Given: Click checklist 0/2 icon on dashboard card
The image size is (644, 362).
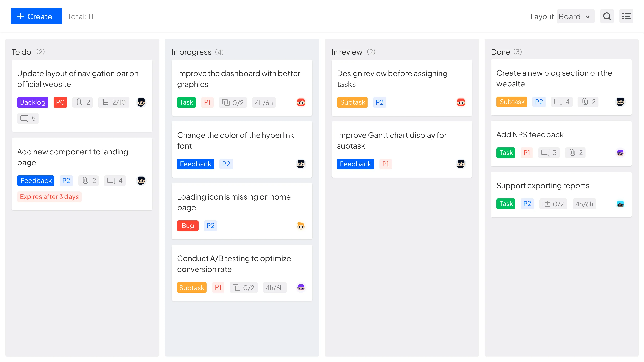Looking at the screenshot, I should pos(226,102).
